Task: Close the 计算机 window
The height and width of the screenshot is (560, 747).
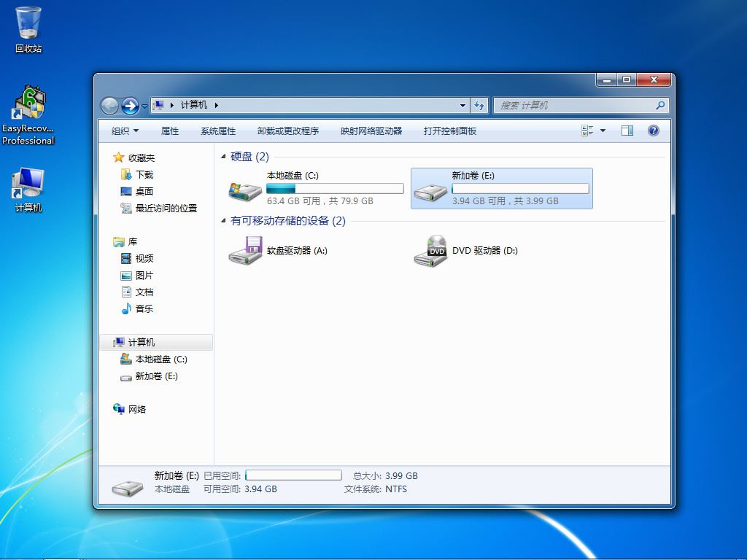Action: [x=654, y=79]
